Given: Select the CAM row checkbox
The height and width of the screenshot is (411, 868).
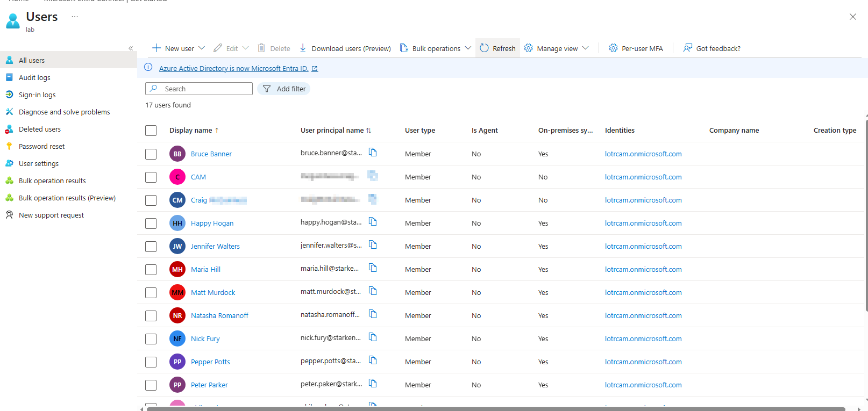Looking at the screenshot, I should click(x=151, y=177).
